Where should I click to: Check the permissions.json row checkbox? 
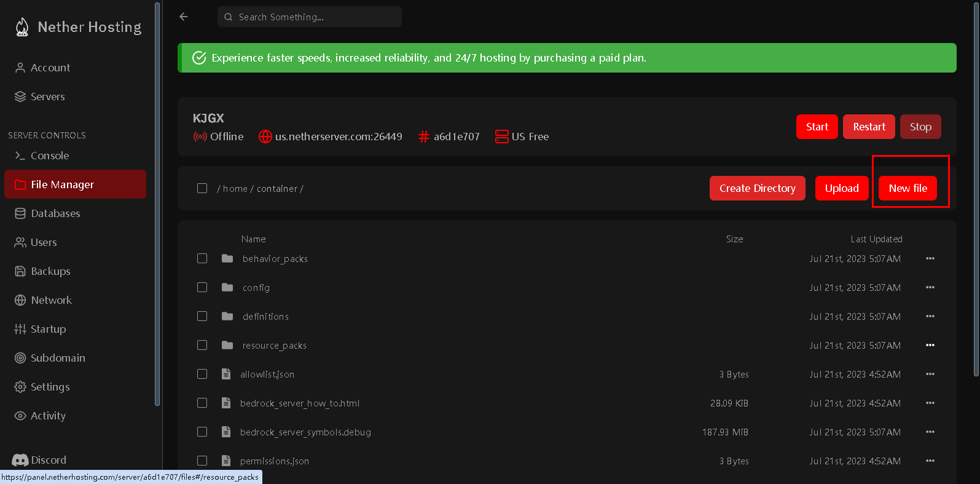pos(202,461)
